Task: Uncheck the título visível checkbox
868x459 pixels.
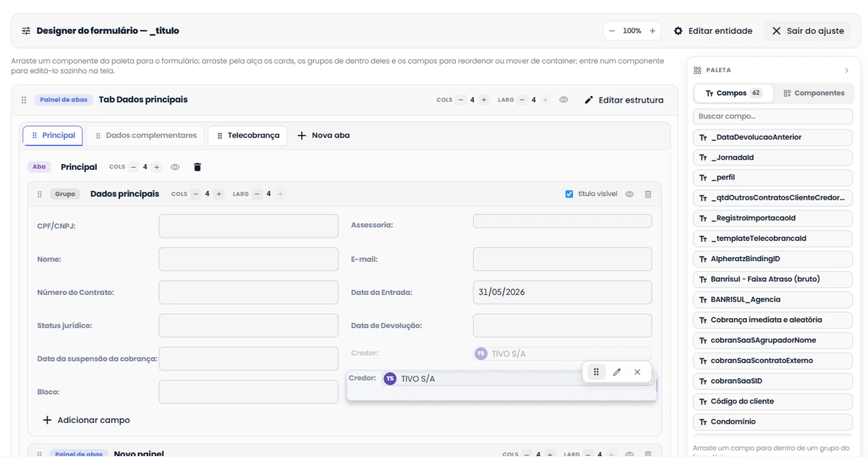Action: [x=569, y=194]
